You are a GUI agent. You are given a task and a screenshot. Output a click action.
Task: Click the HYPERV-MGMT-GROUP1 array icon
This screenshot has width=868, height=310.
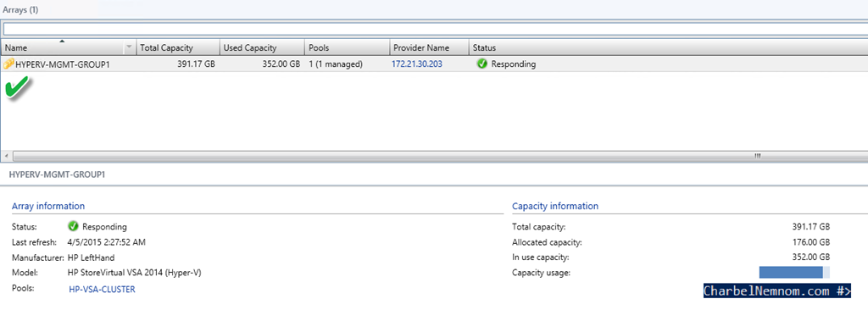[8, 64]
